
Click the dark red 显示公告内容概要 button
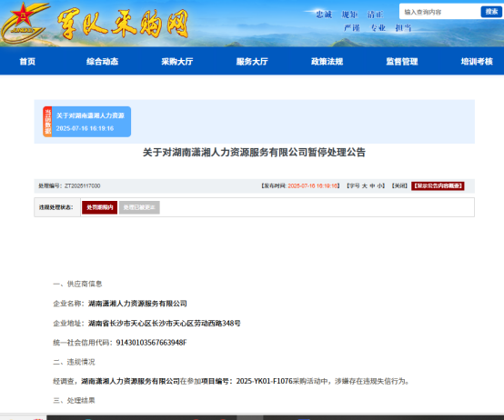(x=438, y=186)
